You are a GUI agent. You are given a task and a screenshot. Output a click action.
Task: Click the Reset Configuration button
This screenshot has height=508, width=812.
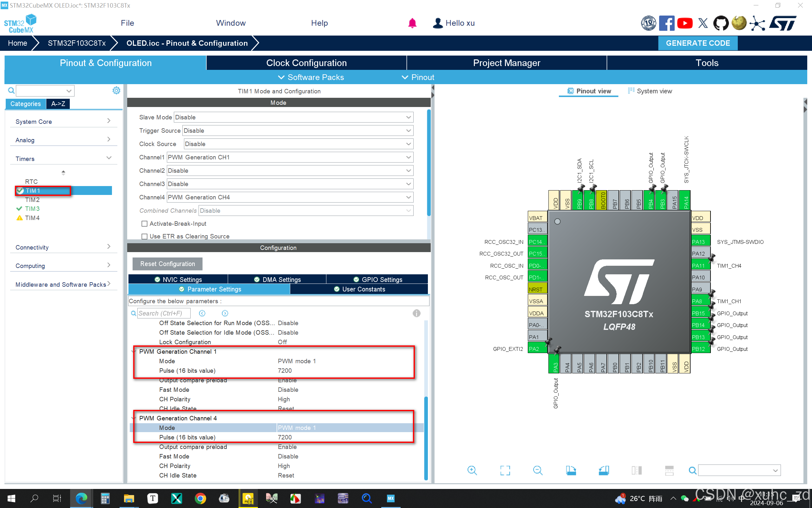167,264
